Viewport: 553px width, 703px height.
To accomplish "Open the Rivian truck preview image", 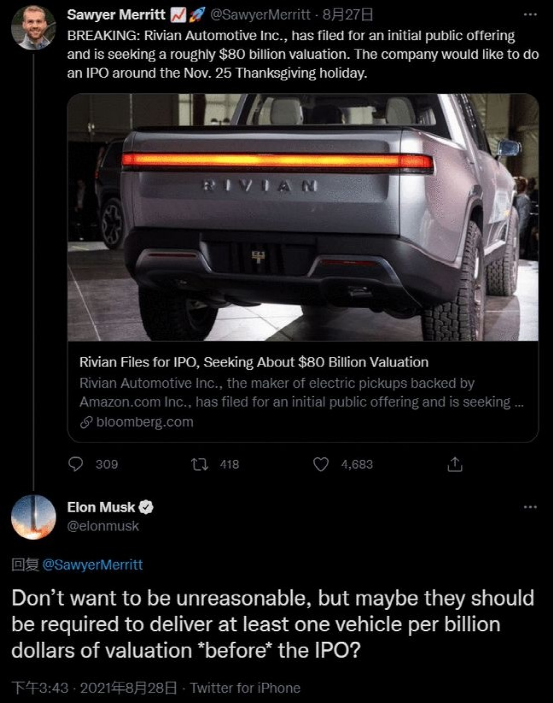I will point(303,217).
